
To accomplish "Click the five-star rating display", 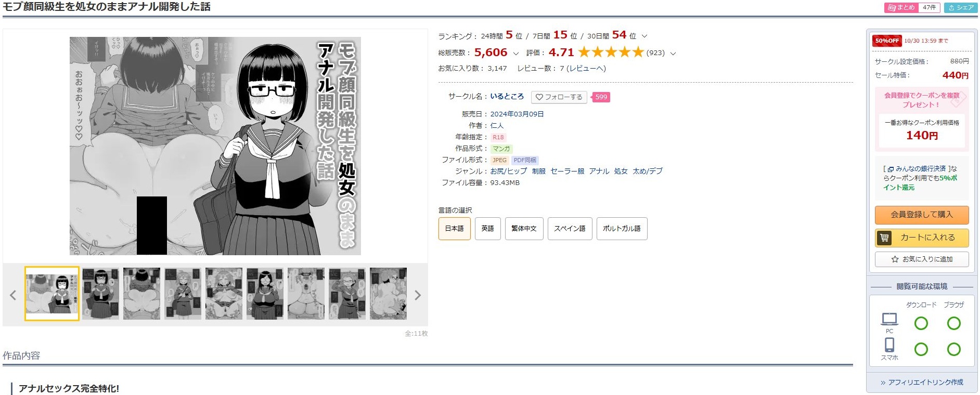I will [611, 52].
